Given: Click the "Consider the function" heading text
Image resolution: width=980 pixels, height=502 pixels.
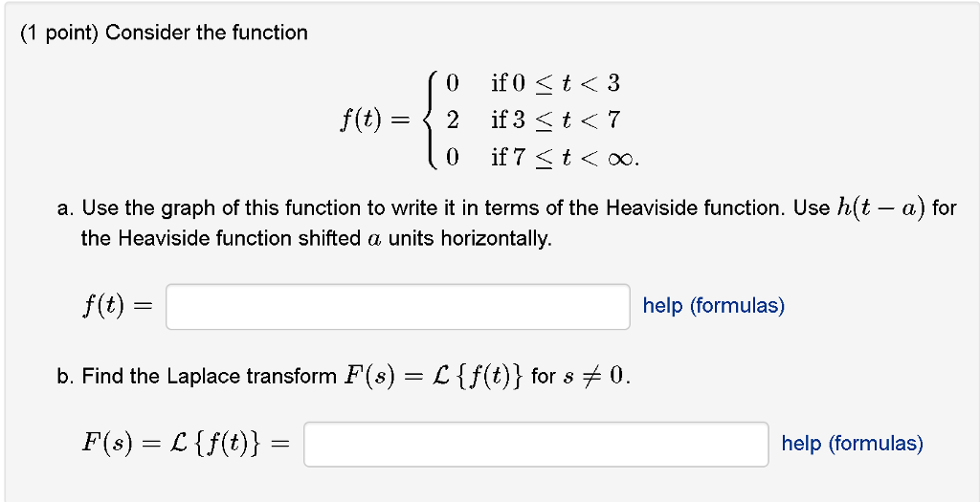Looking at the screenshot, I should (x=207, y=33).
